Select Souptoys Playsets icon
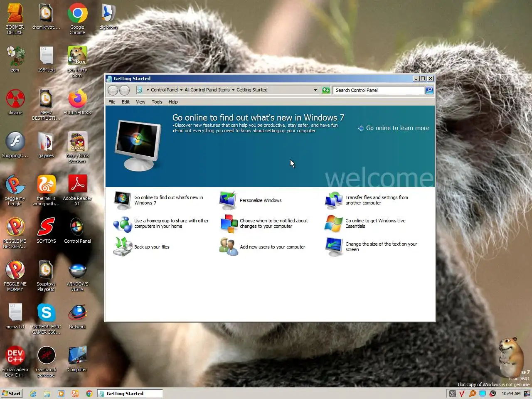The width and height of the screenshot is (532, 399). click(x=46, y=276)
